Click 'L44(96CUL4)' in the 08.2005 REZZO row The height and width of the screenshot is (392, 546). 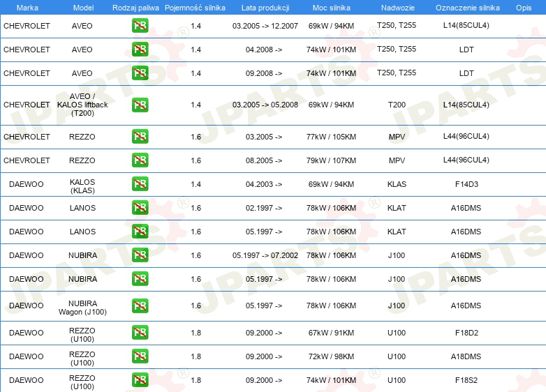click(466, 160)
